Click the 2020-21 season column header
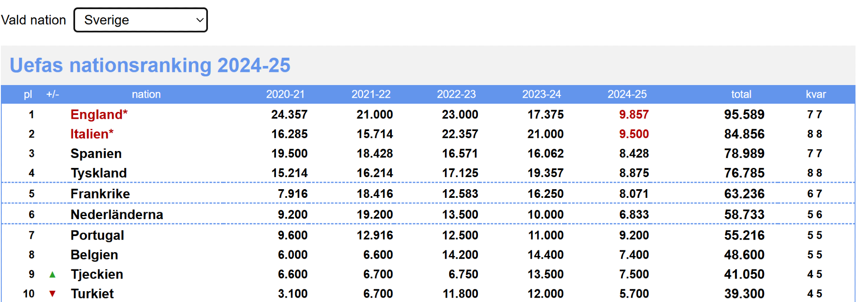 (x=285, y=94)
